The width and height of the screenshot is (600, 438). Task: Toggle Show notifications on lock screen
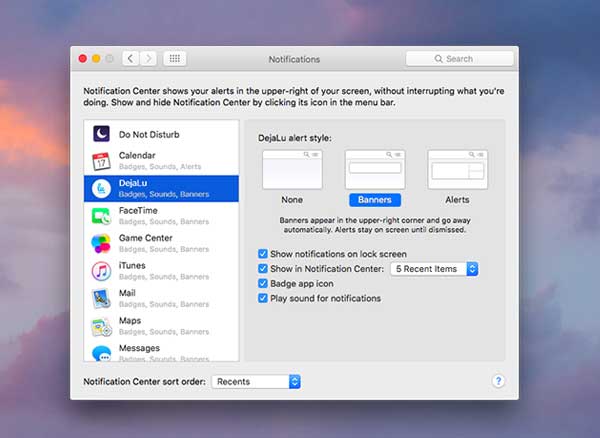pyautogui.click(x=263, y=254)
